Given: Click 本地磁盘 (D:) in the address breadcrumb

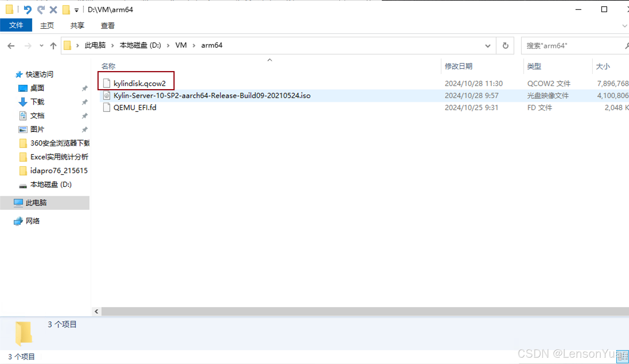Looking at the screenshot, I should [140, 45].
